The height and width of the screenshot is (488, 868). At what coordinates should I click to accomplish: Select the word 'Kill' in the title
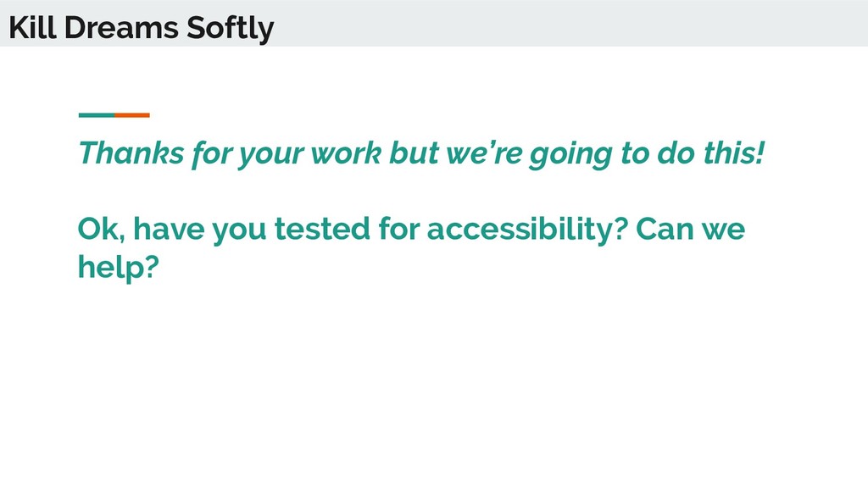coord(33,27)
